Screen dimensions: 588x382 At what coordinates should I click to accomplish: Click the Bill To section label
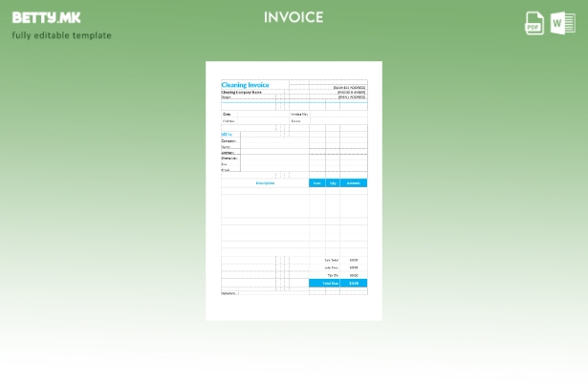point(227,135)
